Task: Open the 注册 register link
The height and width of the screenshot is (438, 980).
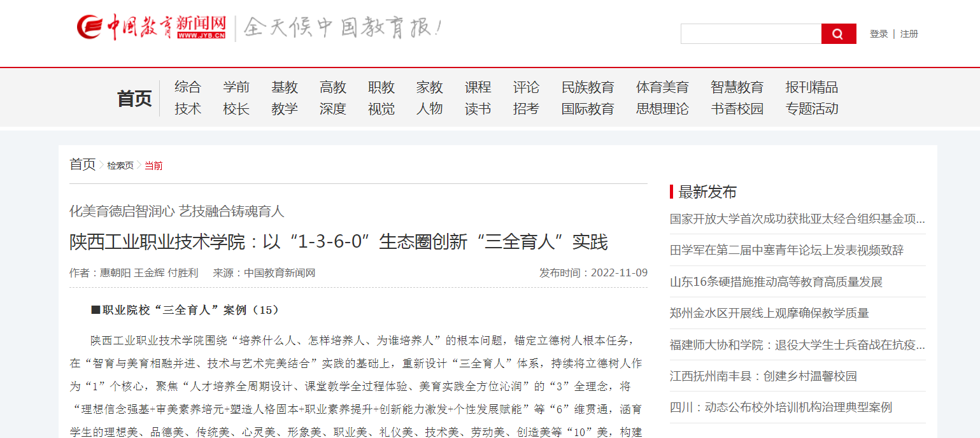Action: coord(909,34)
